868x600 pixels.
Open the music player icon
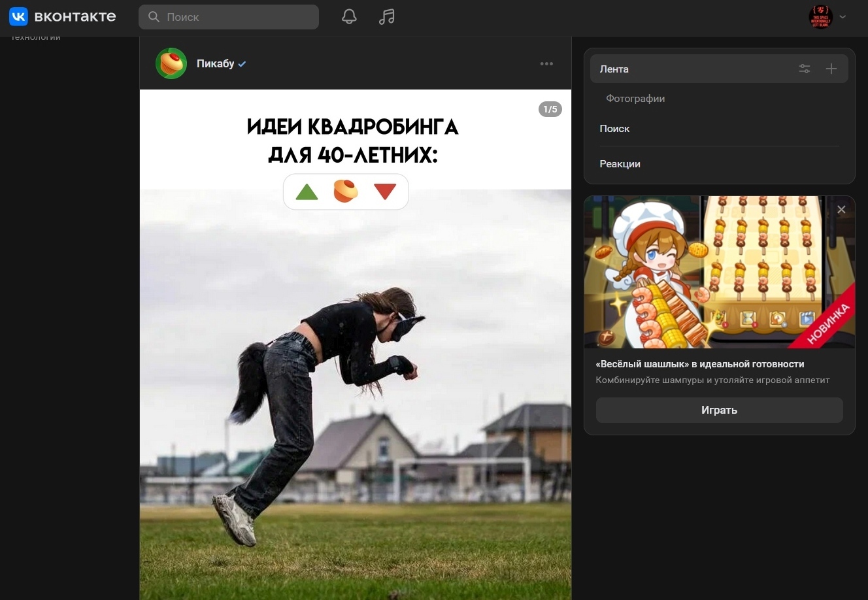387,17
